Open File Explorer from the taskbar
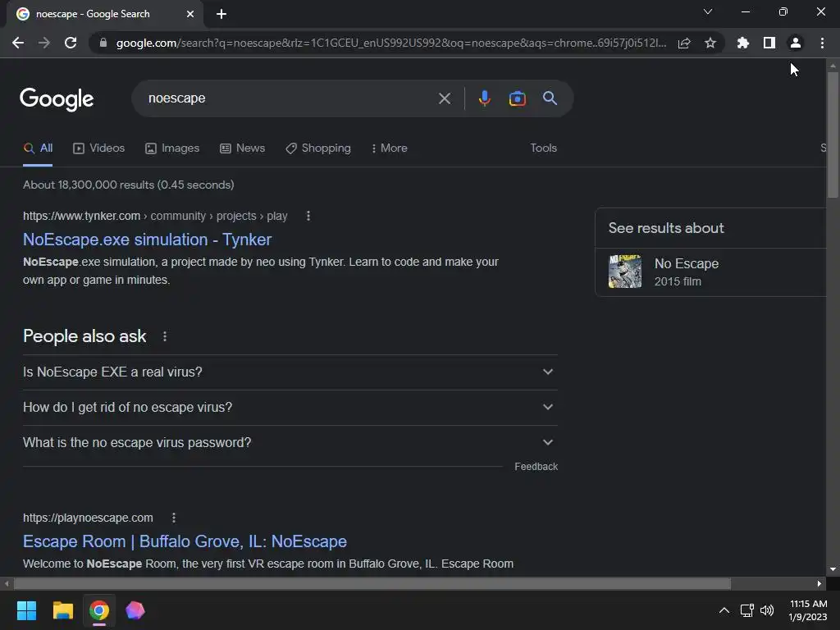 [62, 610]
